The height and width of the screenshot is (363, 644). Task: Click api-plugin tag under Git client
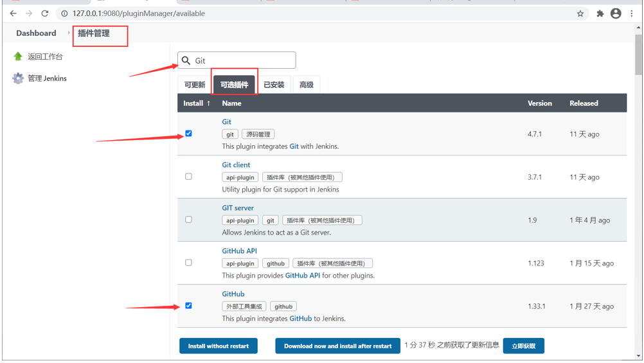coord(240,177)
